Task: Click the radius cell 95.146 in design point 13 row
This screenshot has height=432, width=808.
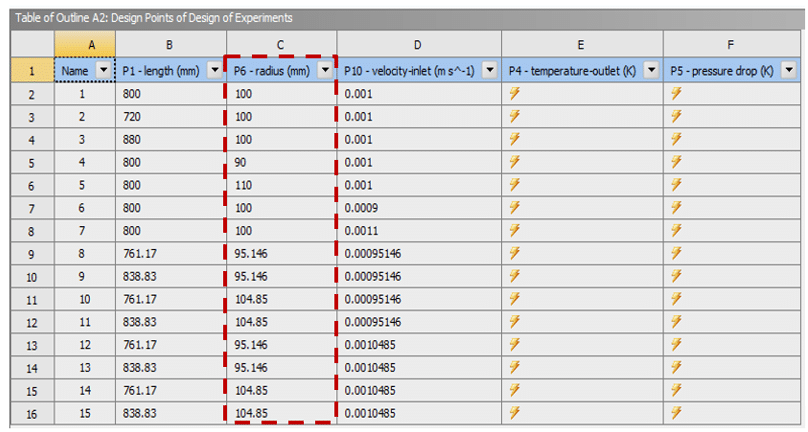Action: (x=281, y=367)
